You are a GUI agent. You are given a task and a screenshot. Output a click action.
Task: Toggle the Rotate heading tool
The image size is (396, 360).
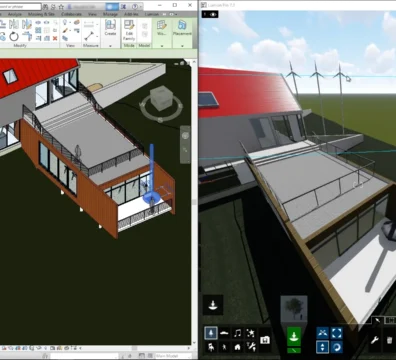pos(337,347)
